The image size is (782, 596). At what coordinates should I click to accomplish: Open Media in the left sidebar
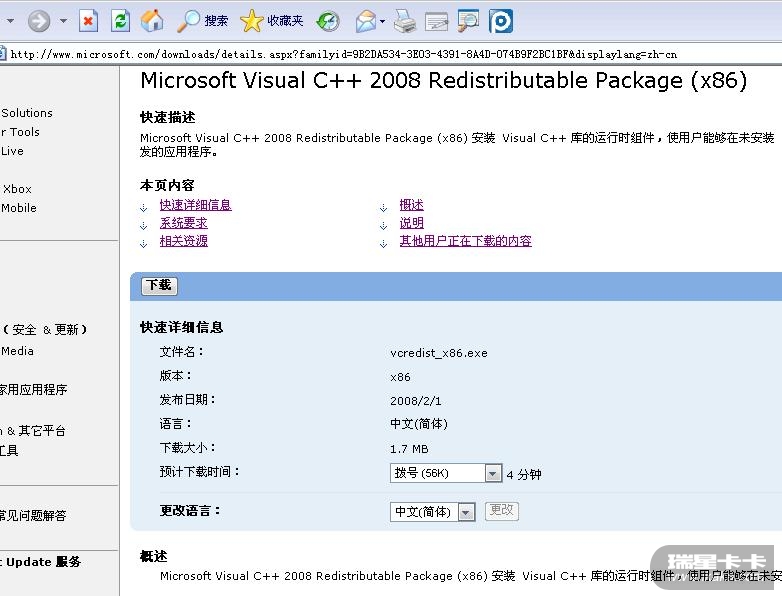[17, 351]
